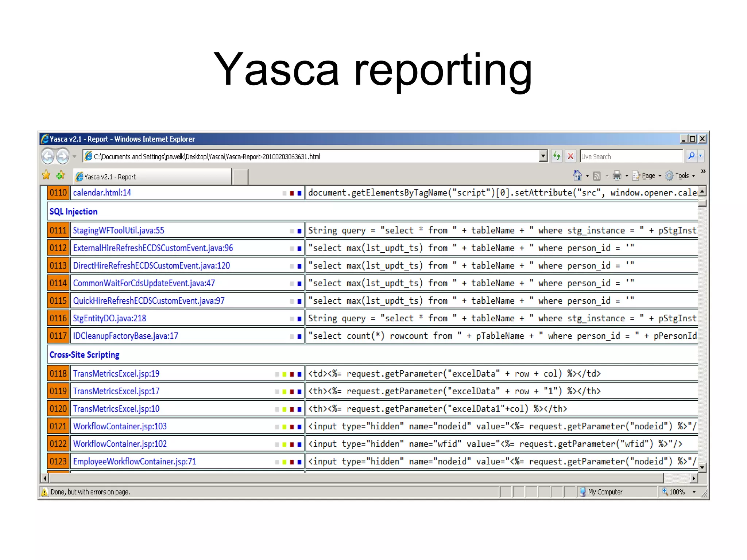The width and height of the screenshot is (747, 560).
Task: Click inside the Live Search field
Action: (x=631, y=156)
